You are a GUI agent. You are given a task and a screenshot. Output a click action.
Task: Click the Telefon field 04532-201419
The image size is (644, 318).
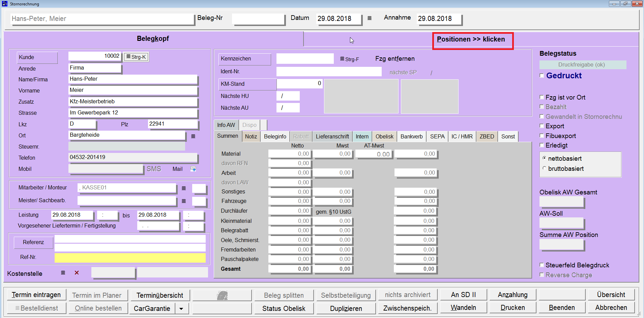pyautogui.click(x=133, y=157)
